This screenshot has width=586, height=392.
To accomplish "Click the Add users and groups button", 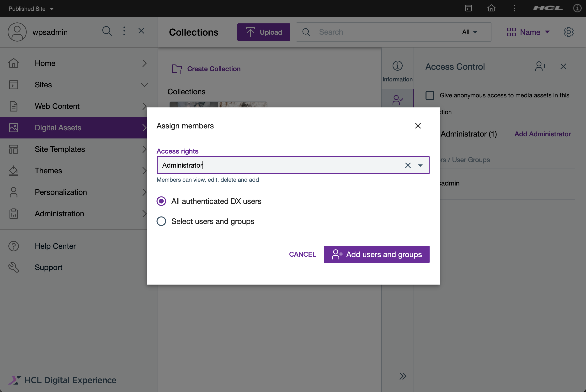I will pyautogui.click(x=376, y=254).
